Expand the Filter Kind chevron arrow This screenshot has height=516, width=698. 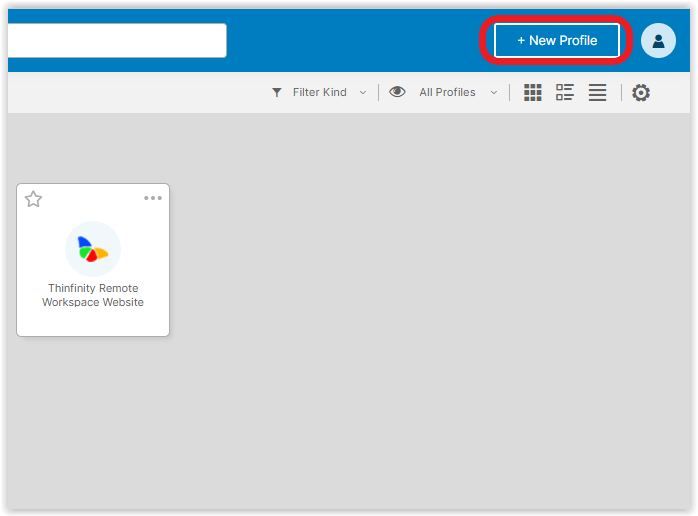tap(363, 93)
